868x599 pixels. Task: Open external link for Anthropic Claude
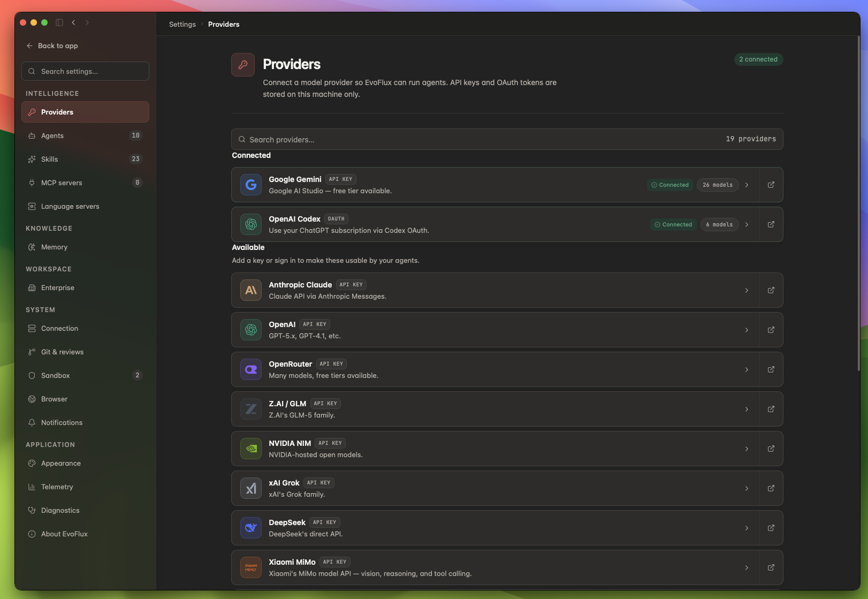771,290
